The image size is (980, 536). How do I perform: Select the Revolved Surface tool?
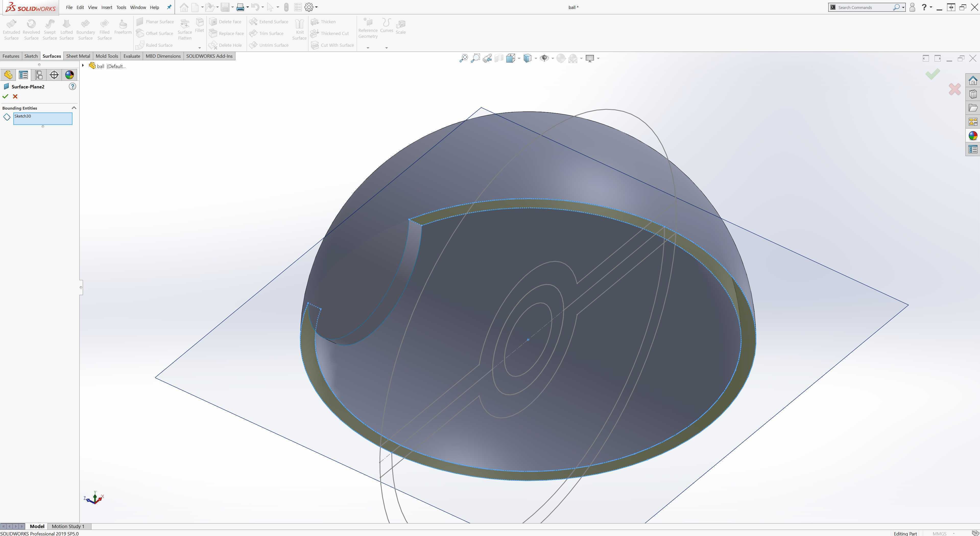click(x=31, y=29)
